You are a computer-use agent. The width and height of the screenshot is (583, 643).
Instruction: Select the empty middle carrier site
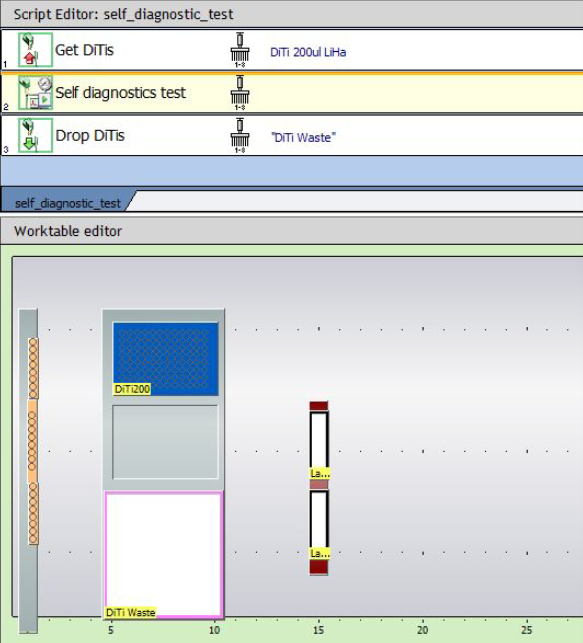165,442
